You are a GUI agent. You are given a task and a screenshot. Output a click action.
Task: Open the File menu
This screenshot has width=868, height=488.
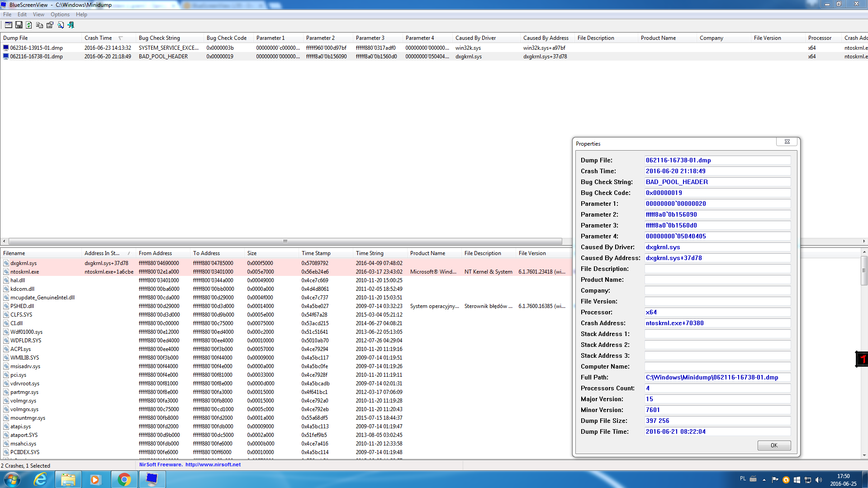click(x=7, y=14)
